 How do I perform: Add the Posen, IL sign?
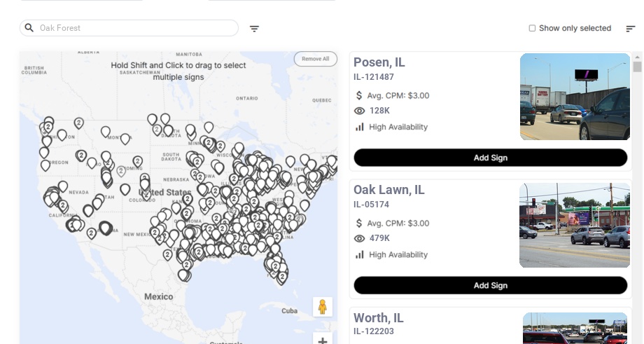(x=490, y=158)
